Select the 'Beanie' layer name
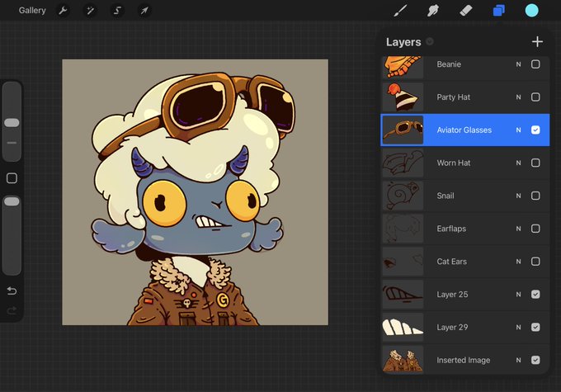This screenshot has height=392, width=561. [x=449, y=64]
